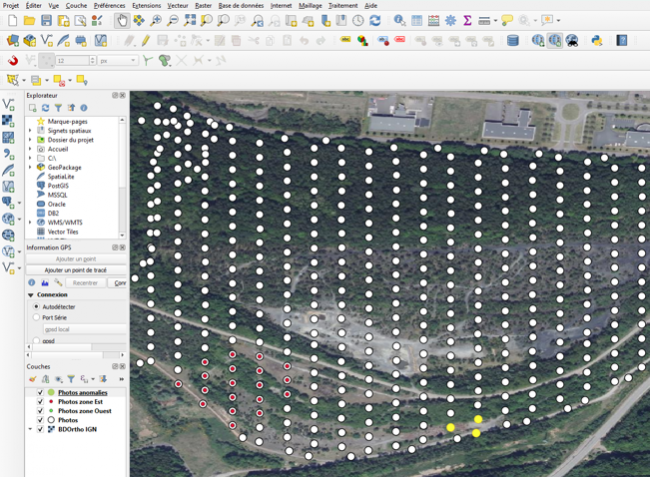Open the px units dropdown in snapping toolbar
Screen dimensions: 650x477
click(x=118, y=61)
